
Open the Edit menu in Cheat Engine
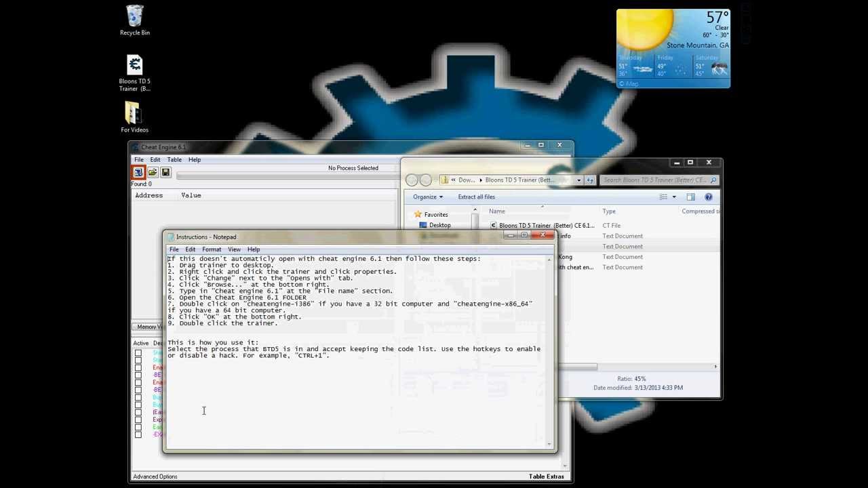pyautogui.click(x=155, y=160)
